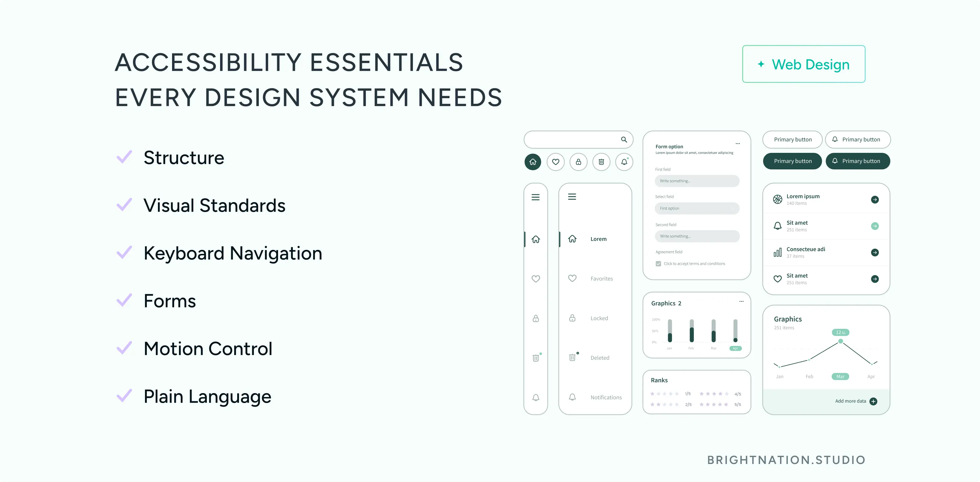Click the Web Design tag button
Viewport: 980px width, 482px height.
coord(803,64)
